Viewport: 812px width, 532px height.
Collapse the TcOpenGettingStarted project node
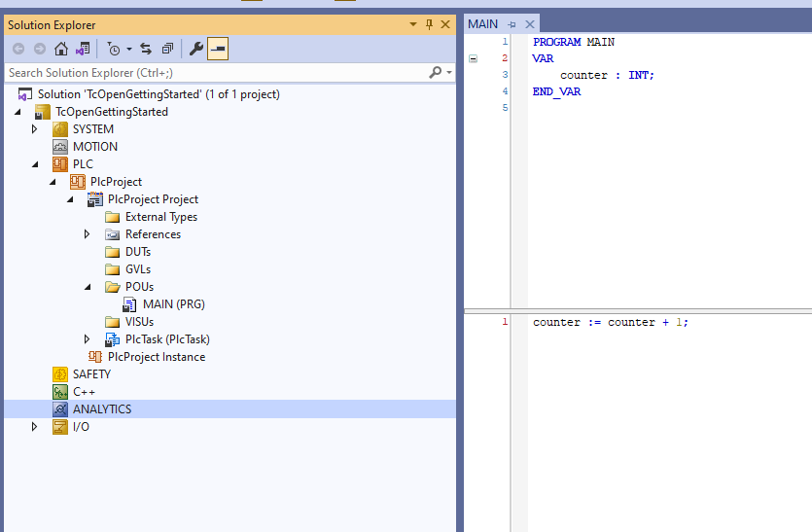tap(18, 112)
